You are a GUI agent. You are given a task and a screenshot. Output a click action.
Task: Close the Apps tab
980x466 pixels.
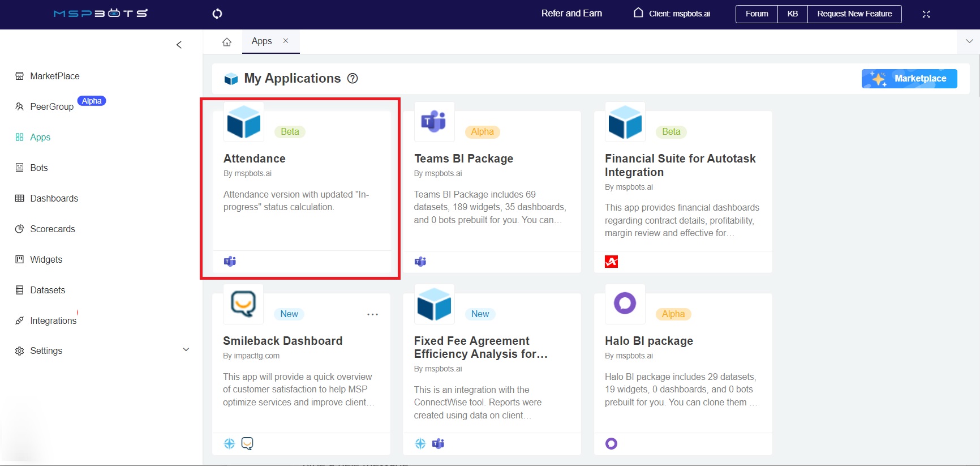(x=286, y=41)
